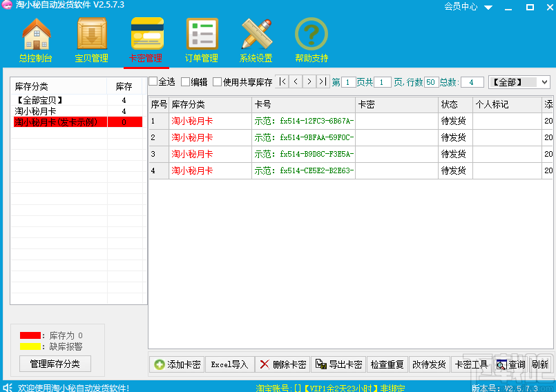Expand the 会员中心 dropdown arrow

[488, 7]
